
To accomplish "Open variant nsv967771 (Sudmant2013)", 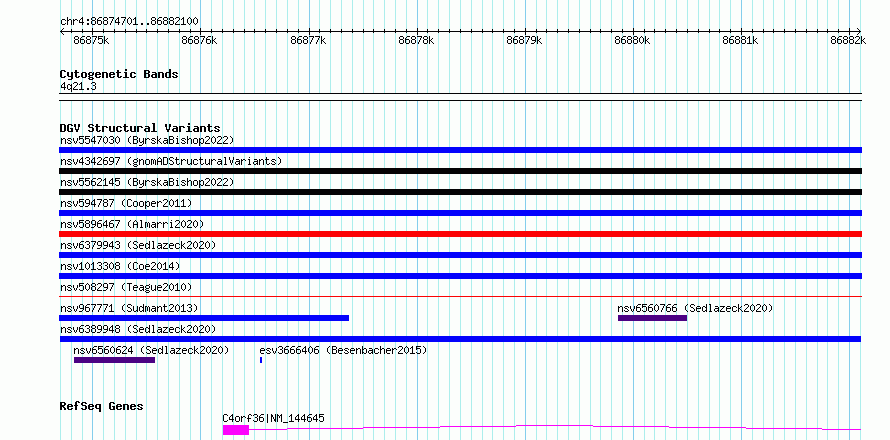I will click(129, 308).
